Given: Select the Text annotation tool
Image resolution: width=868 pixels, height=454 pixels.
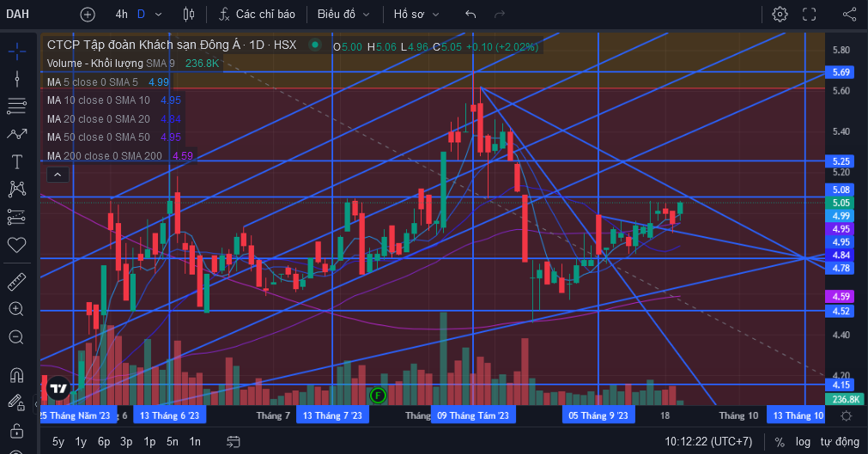Looking at the screenshot, I should [16, 161].
